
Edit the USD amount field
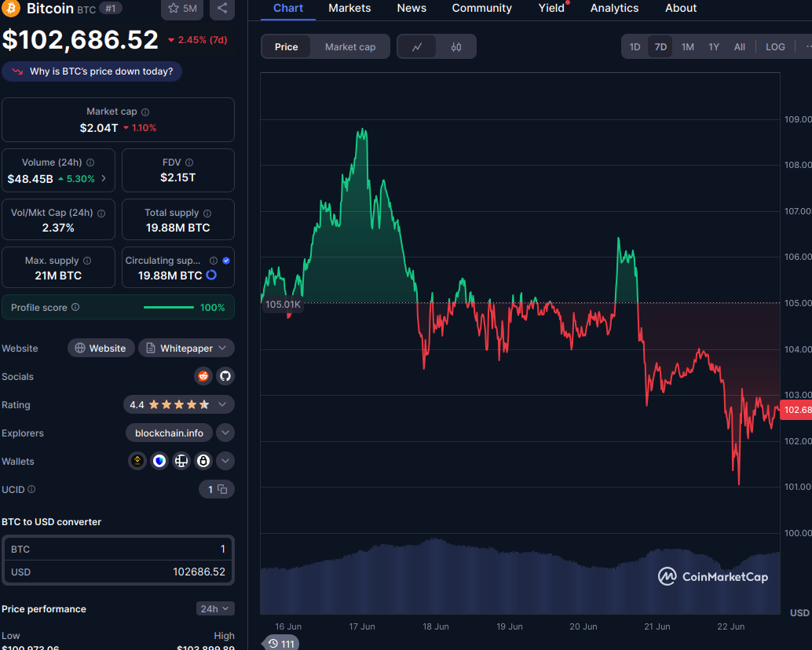(118, 571)
